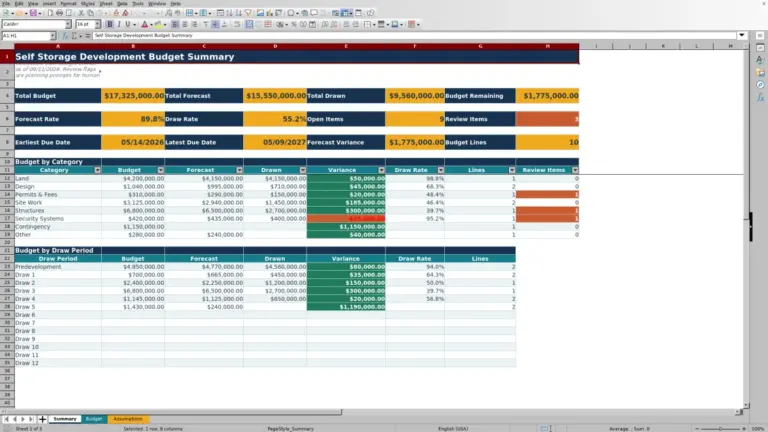Screen dimensions: 768x432
Task: Click the Center Horizontally icon
Action: [185, 24]
